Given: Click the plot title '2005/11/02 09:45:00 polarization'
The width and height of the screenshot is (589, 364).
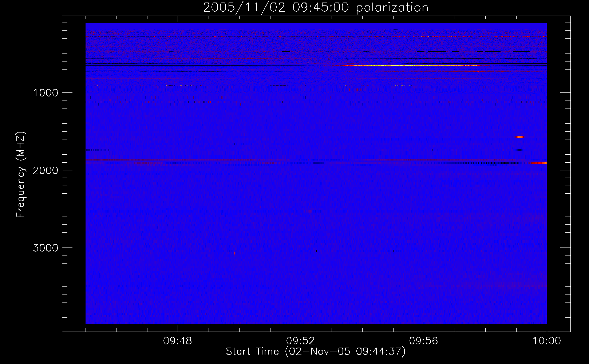Looking at the screenshot, I should [316, 8].
